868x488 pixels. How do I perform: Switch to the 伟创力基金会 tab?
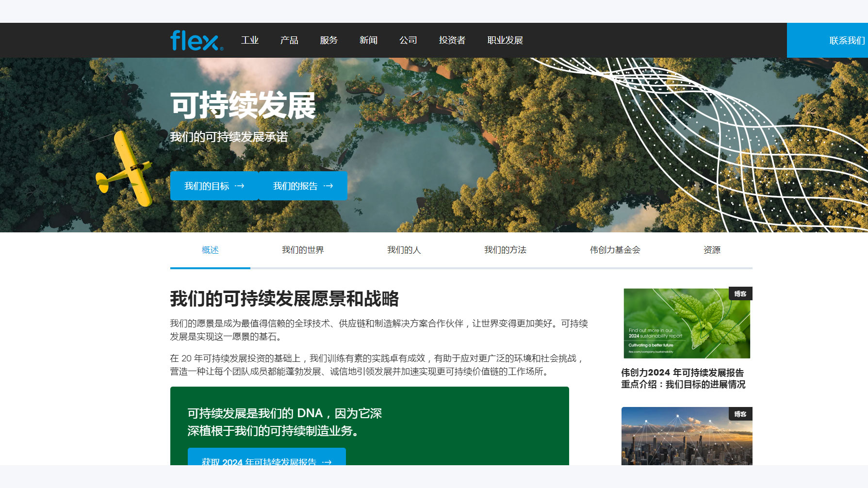[615, 250]
